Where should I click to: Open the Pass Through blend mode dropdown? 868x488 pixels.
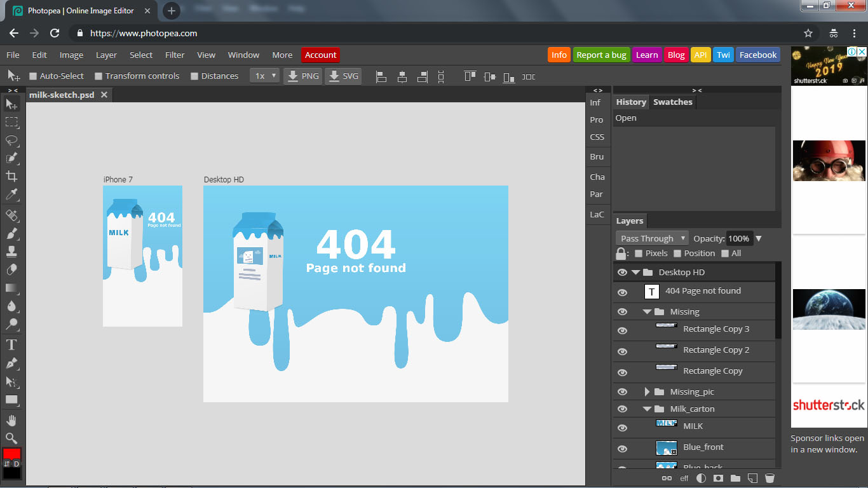[x=652, y=238]
